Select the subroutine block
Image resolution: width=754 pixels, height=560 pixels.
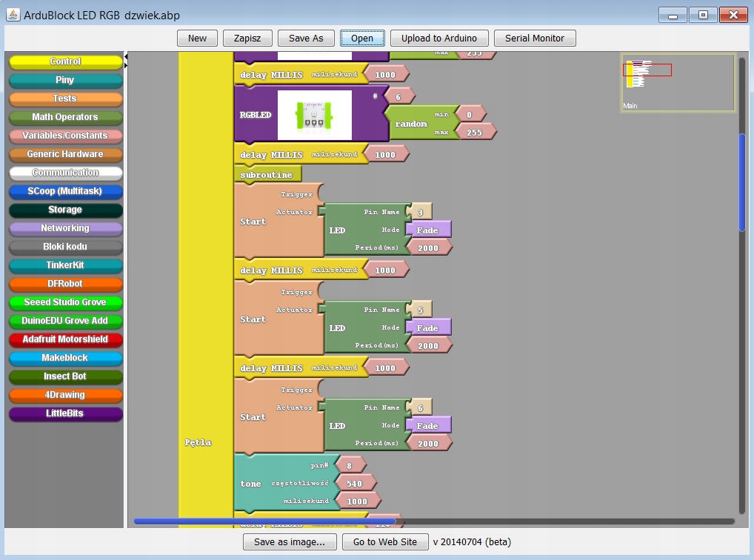tap(267, 175)
